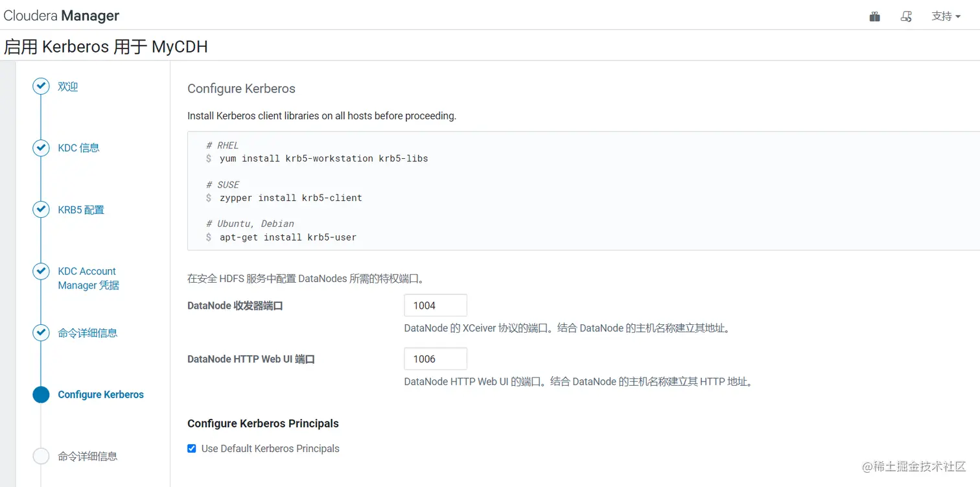Go to completed 命令详细信息 step
The height and width of the screenshot is (487, 980).
[x=87, y=333]
